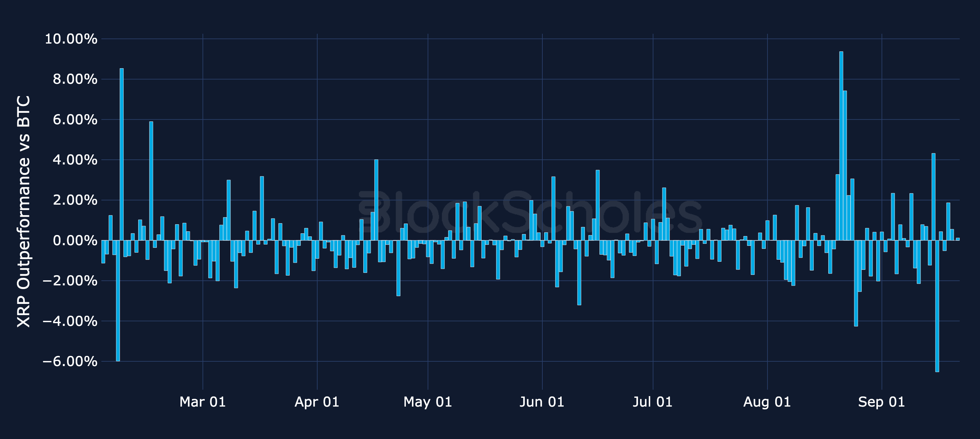Click the 4.00% y-axis label
The image size is (980, 439).
[75, 160]
